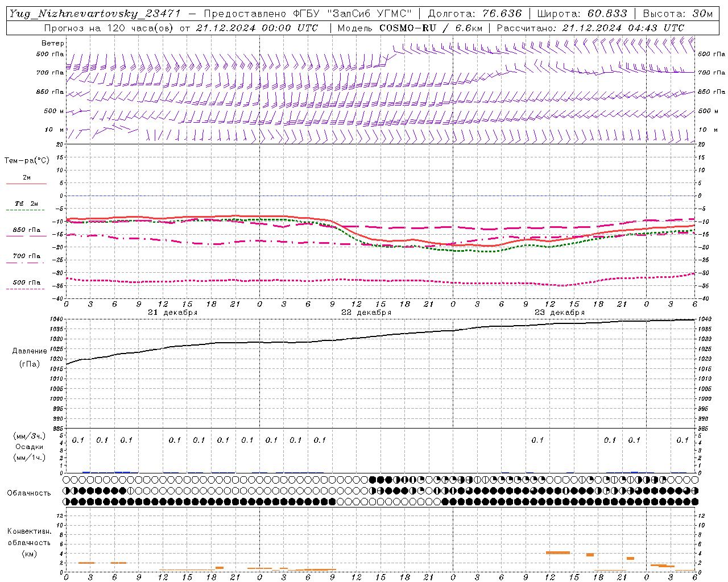Click the 21 декабря date label
Screen dimensions: 728x582
(173, 313)
